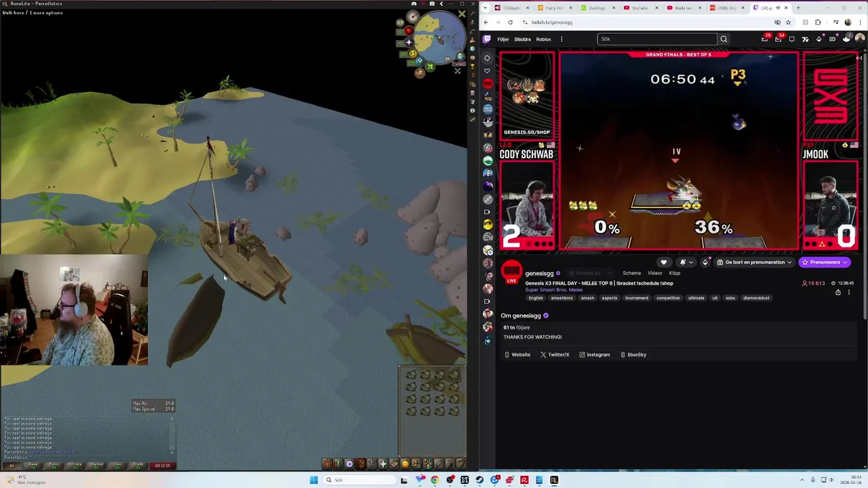Click in the Twitch Sök search field
This screenshot has height=488, width=868.
point(656,39)
